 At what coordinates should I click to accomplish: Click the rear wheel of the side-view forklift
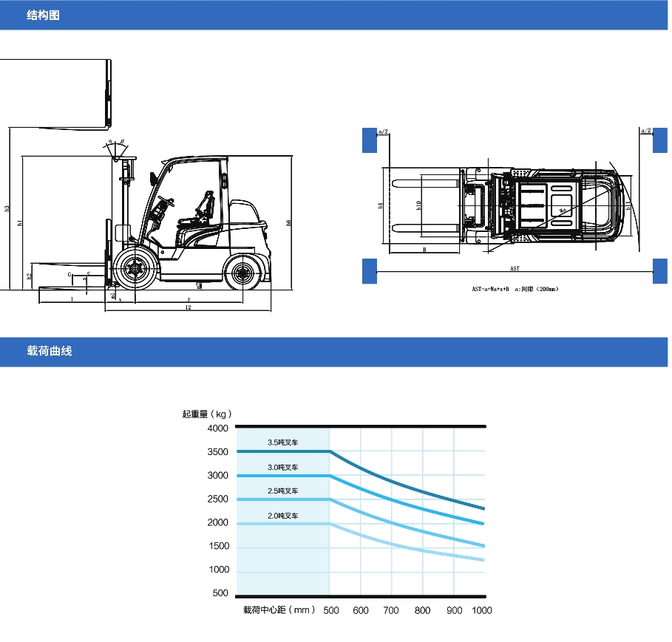tap(242, 273)
